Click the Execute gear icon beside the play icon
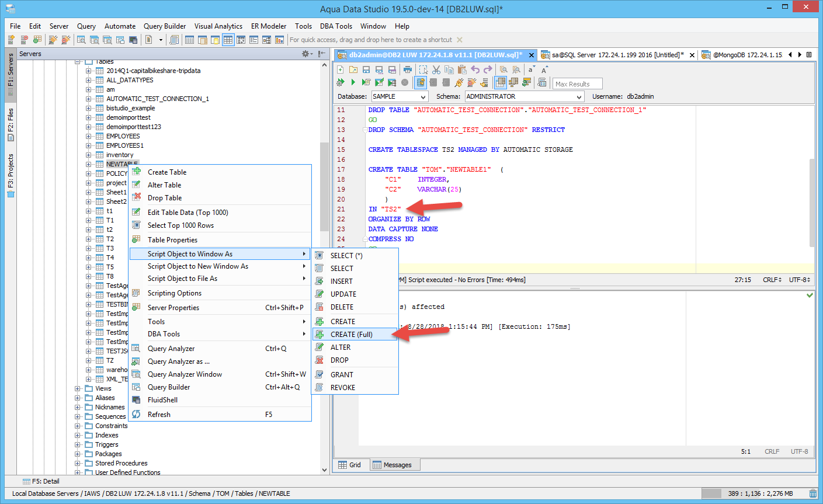This screenshot has width=823, height=504. click(341, 82)
